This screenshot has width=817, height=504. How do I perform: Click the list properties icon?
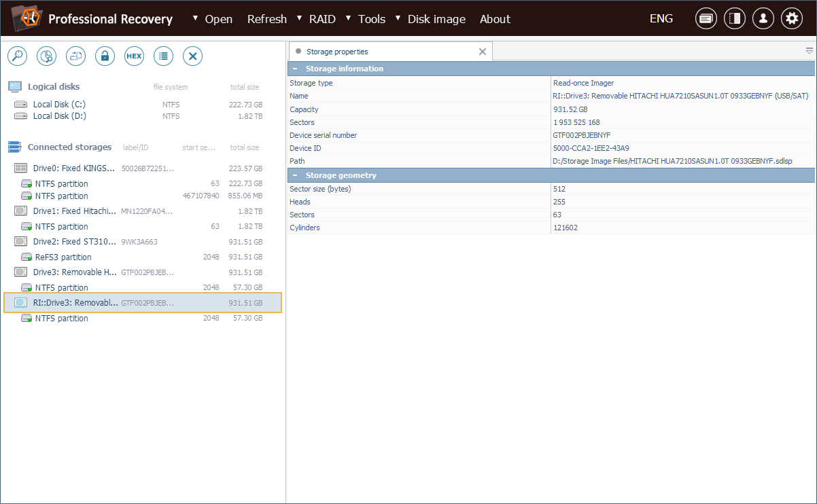click(x=163, y=56)
